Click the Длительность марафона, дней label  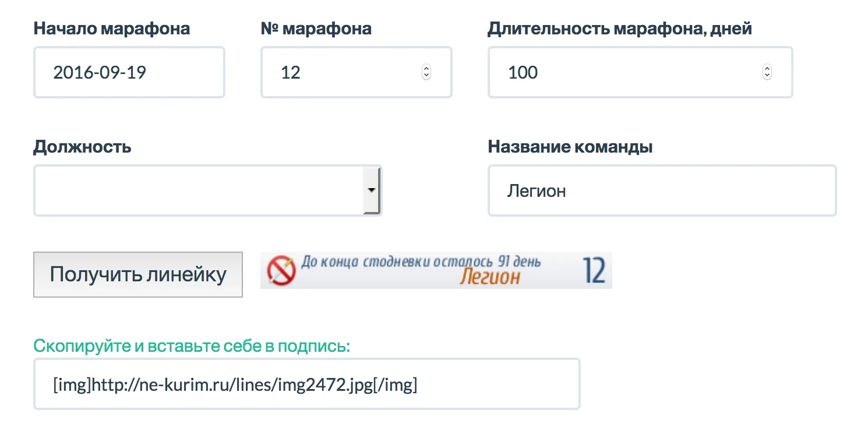tap(619, 28)
